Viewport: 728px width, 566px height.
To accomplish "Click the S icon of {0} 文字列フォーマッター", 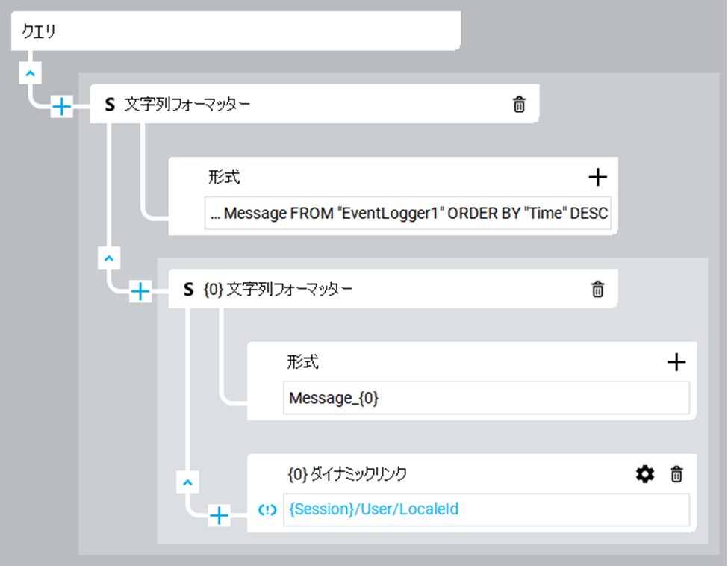I will click(189, 290).
